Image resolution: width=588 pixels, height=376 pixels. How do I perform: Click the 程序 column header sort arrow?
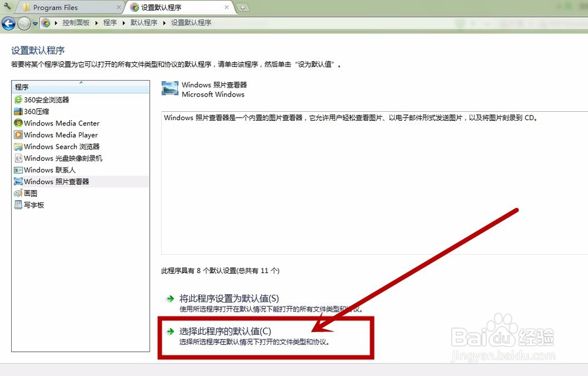81,82
